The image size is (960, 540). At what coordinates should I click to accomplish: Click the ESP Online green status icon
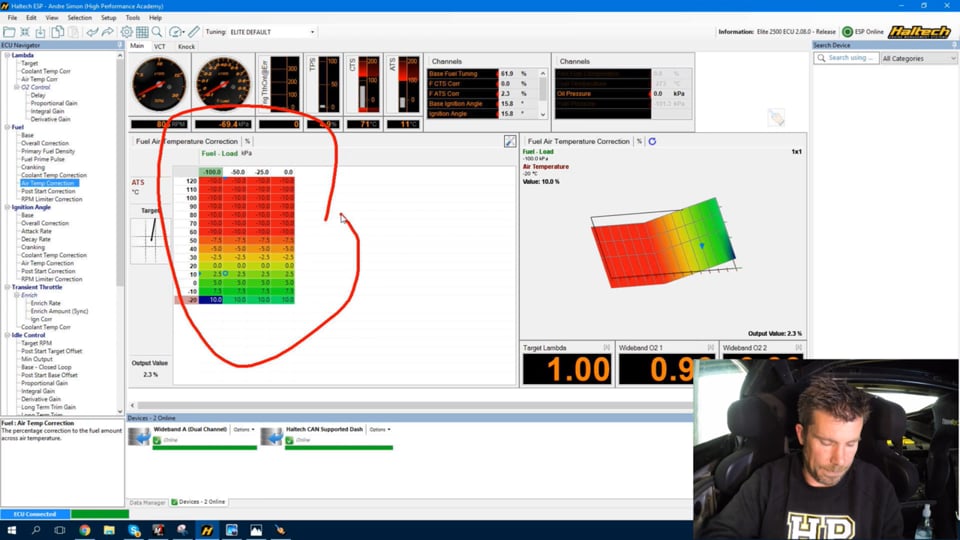tap(847, 32)
